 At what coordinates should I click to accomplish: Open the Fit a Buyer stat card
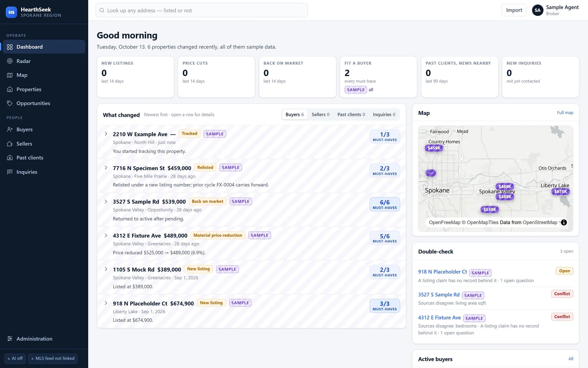point(378,77)
